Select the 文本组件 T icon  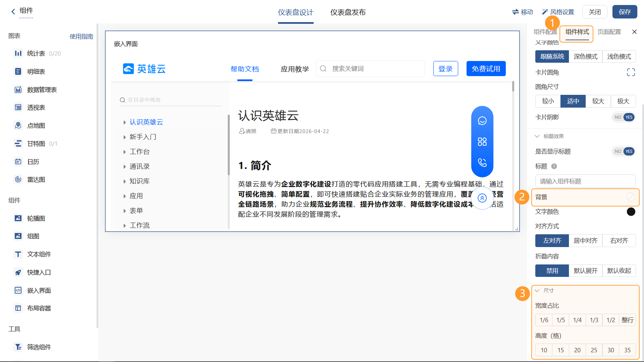pos(18,254)
